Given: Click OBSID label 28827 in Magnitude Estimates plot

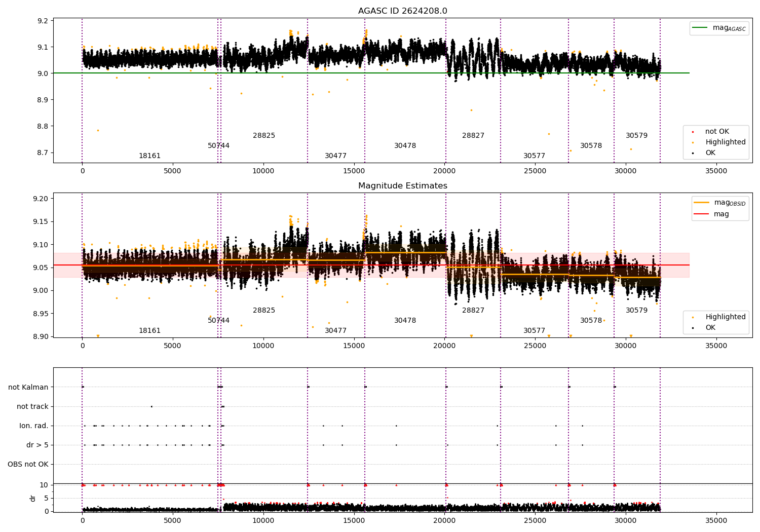Looking at the screenshot, I should pyautogui.click(x=473, y=310).
